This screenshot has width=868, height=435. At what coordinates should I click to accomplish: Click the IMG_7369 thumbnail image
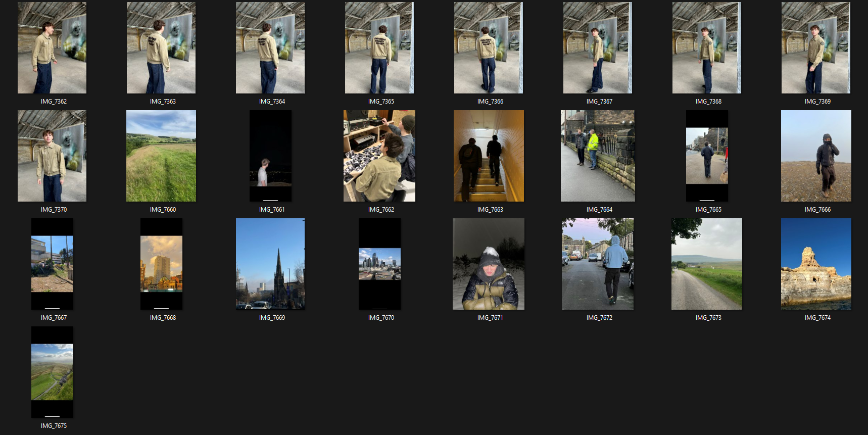[816, 48]
